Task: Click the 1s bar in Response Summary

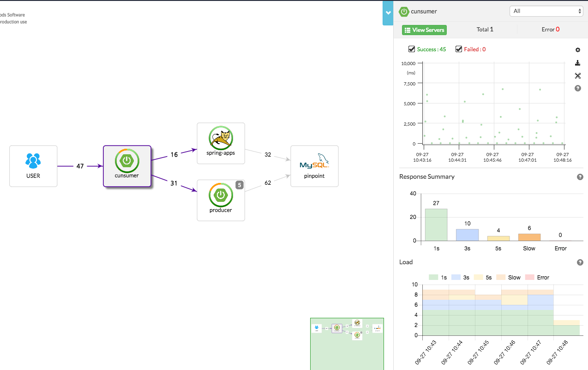Action: pos(436,224)
